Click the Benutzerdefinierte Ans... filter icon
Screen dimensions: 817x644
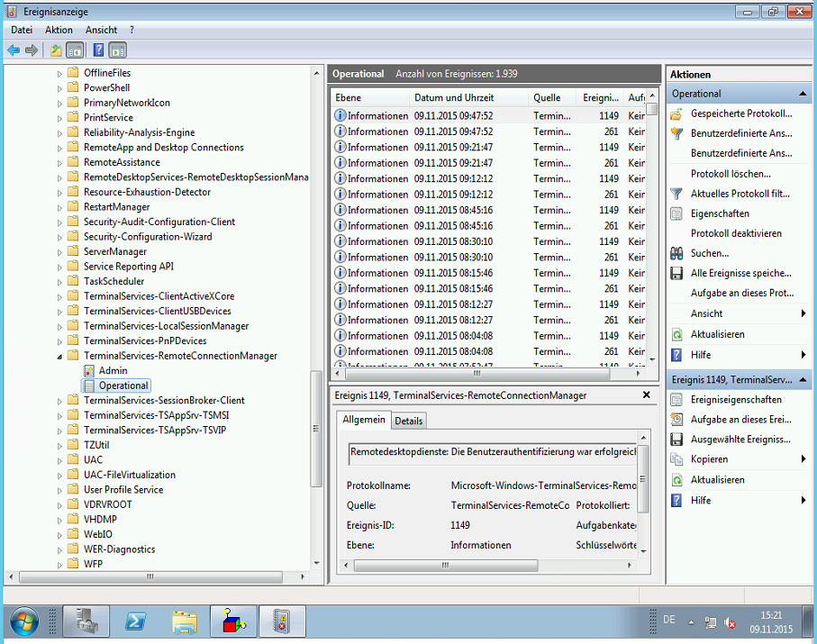(x=676, y=133)
